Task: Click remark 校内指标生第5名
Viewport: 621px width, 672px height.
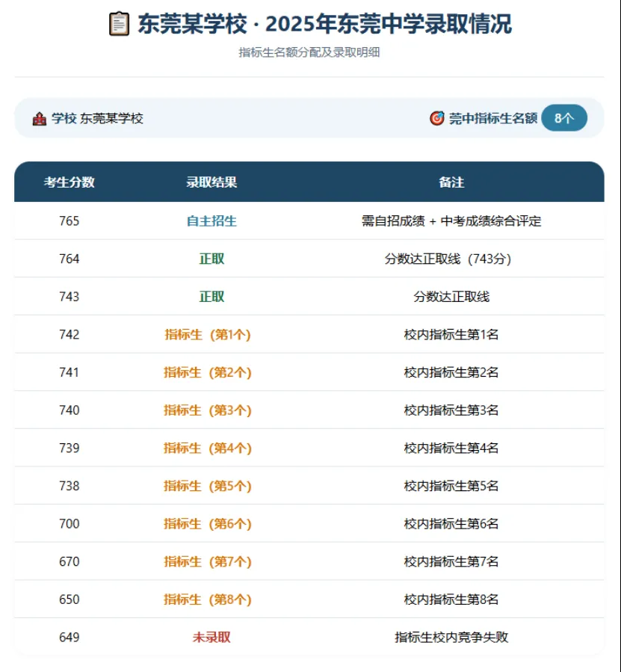Action: pyautogui.click(x=451, y=486)
